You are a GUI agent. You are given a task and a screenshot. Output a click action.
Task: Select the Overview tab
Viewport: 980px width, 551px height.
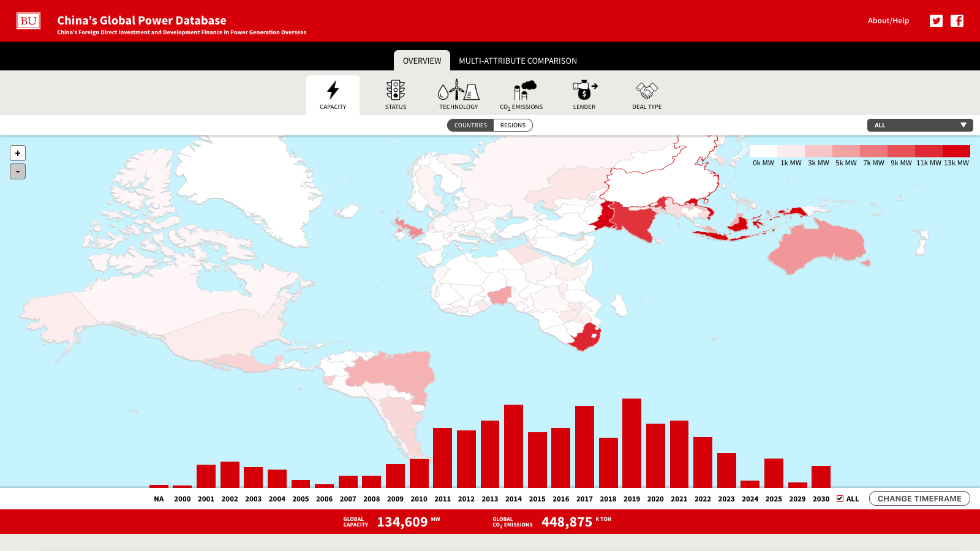(x=422, y=61)
